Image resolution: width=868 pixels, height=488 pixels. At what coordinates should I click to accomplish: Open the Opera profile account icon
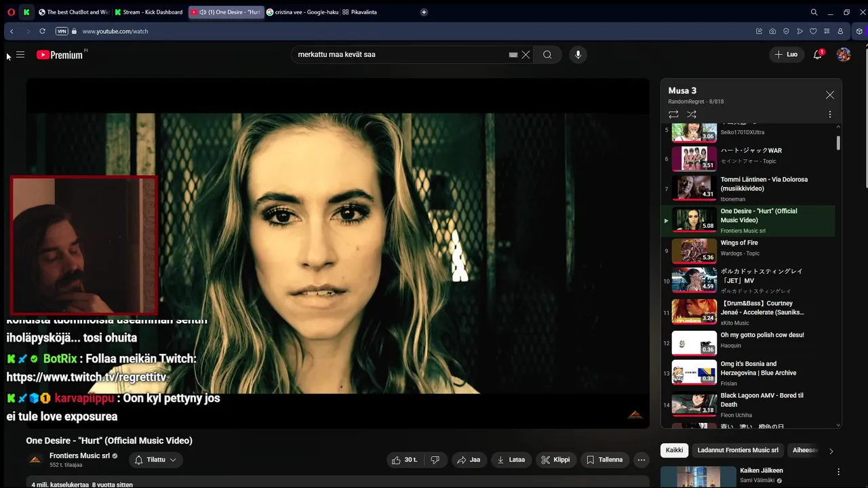point(840,31)
